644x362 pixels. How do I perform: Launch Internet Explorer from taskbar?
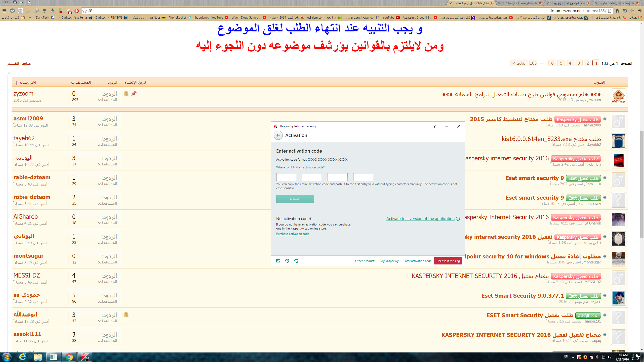click(x=22, y=357)
